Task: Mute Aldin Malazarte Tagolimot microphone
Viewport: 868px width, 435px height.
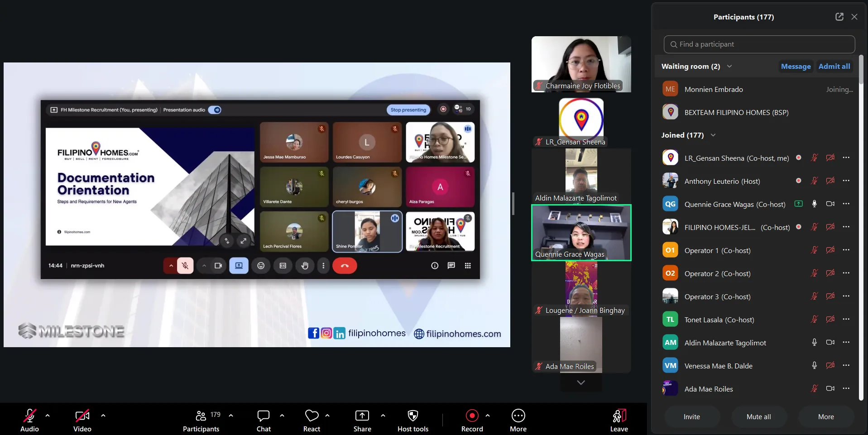Action: (814, 342)
